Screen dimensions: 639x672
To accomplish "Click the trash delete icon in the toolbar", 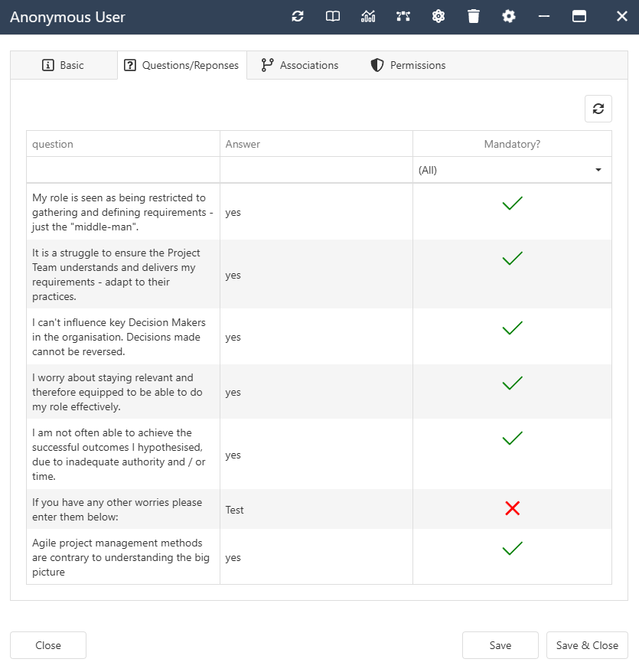I will 474,16.
